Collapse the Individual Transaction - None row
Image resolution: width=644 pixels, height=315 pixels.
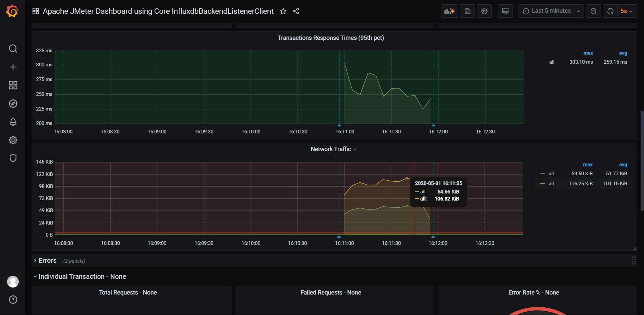pyautogui.click(x=80, y=276)
